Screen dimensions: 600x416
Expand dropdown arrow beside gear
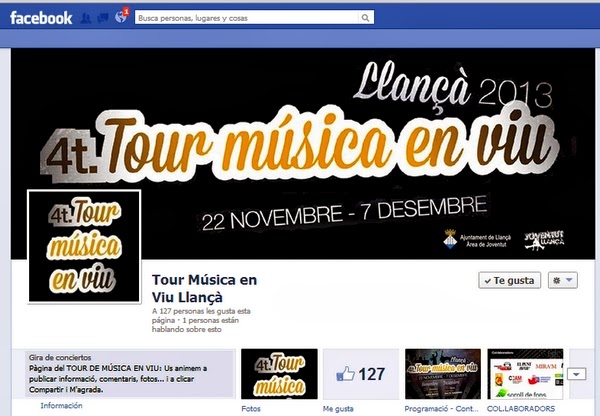click(x=569, y=280)
